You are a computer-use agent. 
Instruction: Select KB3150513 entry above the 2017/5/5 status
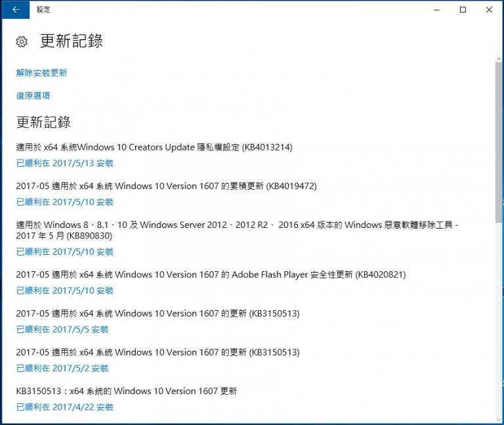[x=157, y=313]
